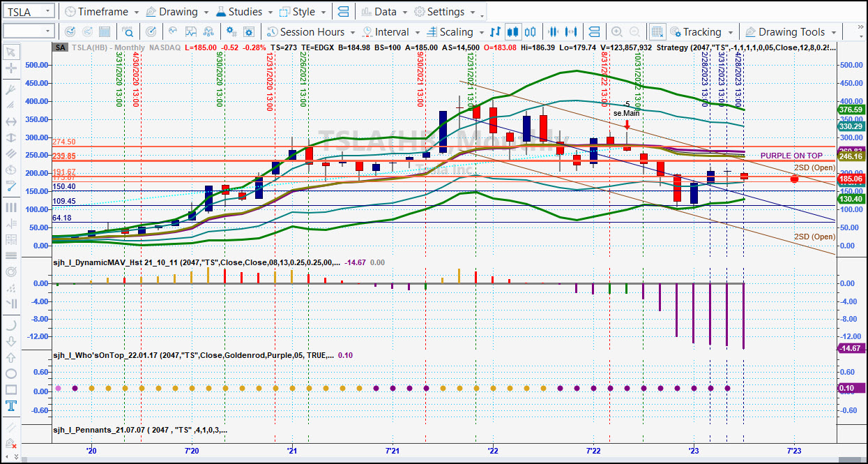
Task: Select the crosshair drawing tool in left sidebar
Action: 11,68
